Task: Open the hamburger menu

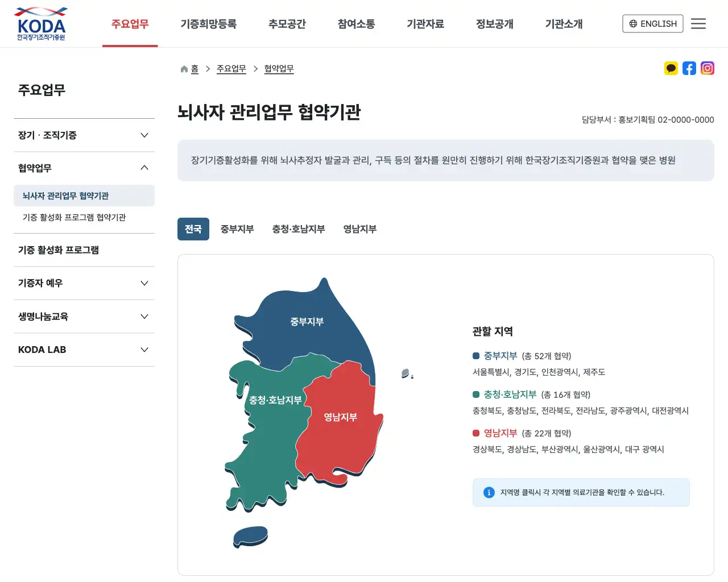Action: (698, 24)
